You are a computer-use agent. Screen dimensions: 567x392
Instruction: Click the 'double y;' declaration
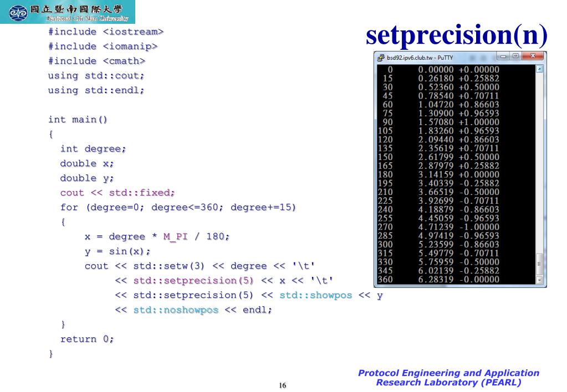coord(87,178)
